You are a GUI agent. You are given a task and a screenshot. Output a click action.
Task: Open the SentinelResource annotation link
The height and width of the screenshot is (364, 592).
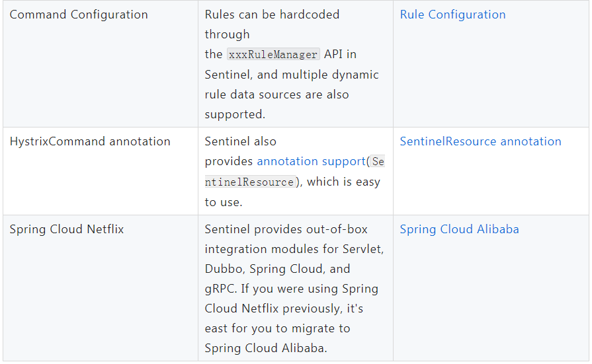point(480,141)
